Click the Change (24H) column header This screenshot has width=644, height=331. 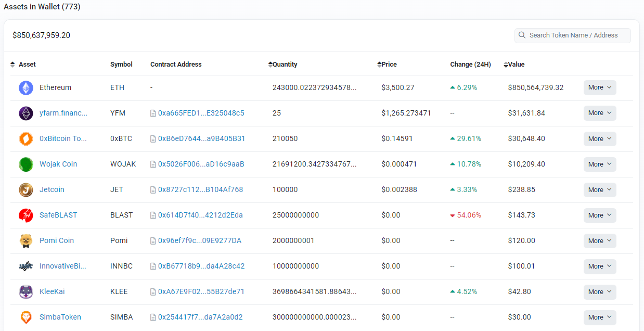(470, 65)
